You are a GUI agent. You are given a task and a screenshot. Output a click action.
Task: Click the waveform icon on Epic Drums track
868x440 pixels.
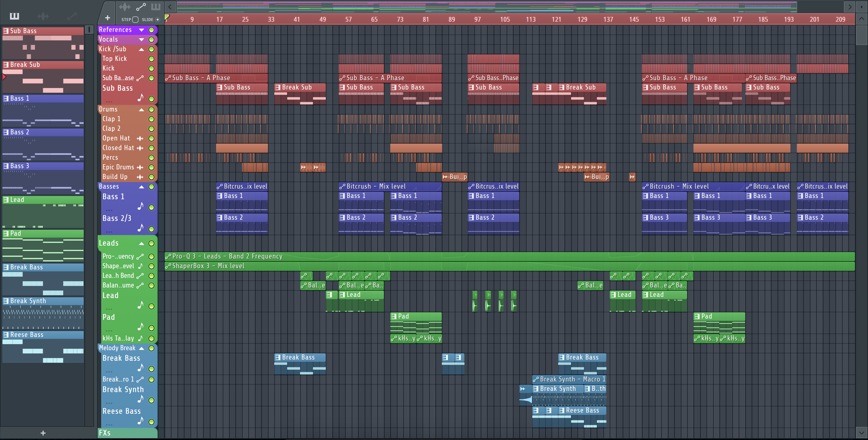point(140,168)
